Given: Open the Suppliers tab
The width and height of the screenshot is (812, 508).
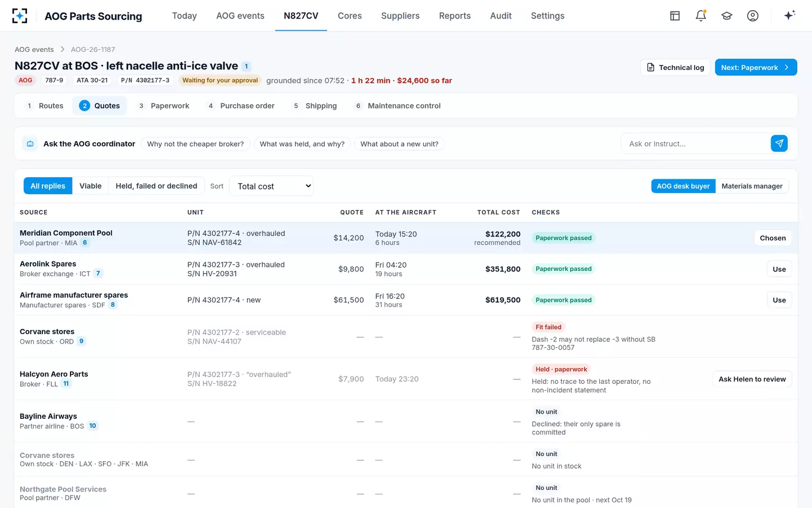Looking at the screenshot, I should (400, 16).
